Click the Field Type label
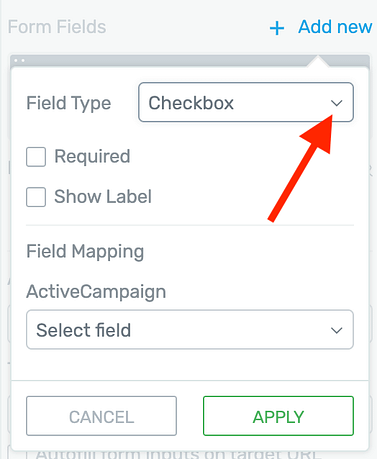This screenshot has width=377, height=459. point(69,103)
